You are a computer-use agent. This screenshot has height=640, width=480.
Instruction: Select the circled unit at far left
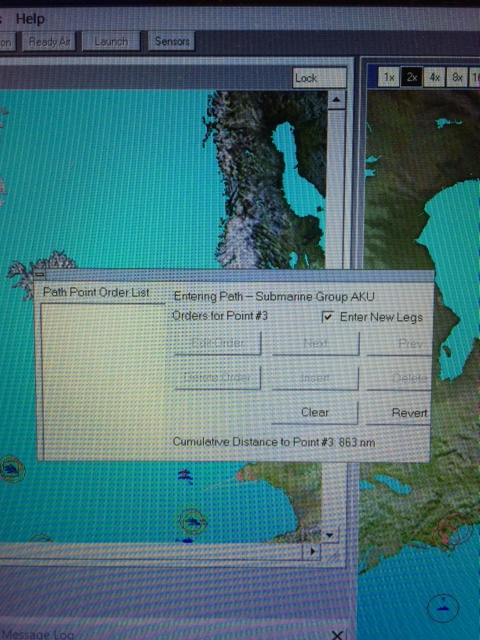tap(12, 470)
